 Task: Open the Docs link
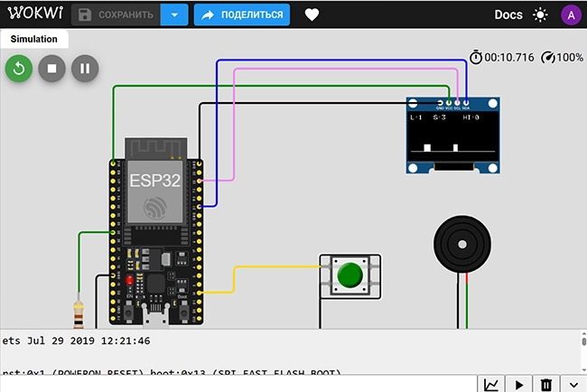click(508, 14)
